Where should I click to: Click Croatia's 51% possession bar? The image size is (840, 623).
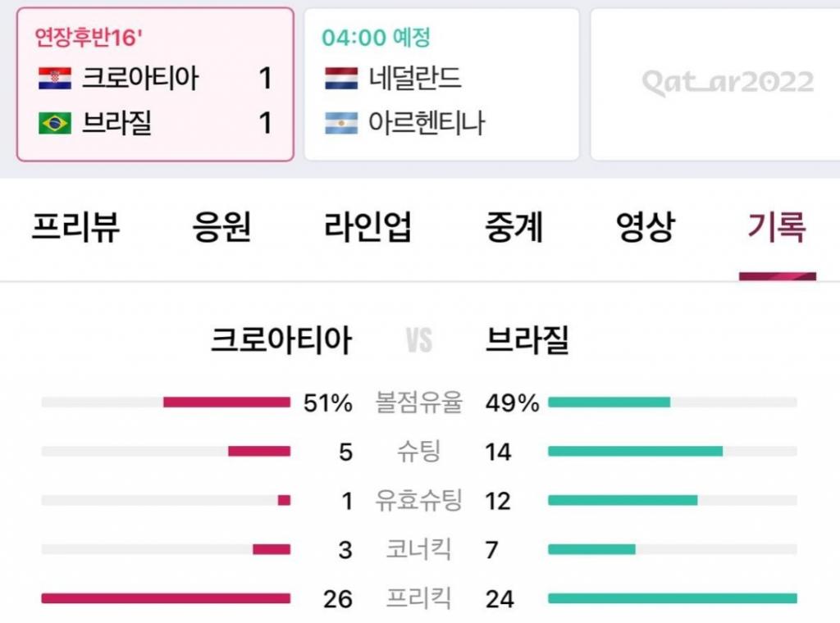click(x=226, y=402)
